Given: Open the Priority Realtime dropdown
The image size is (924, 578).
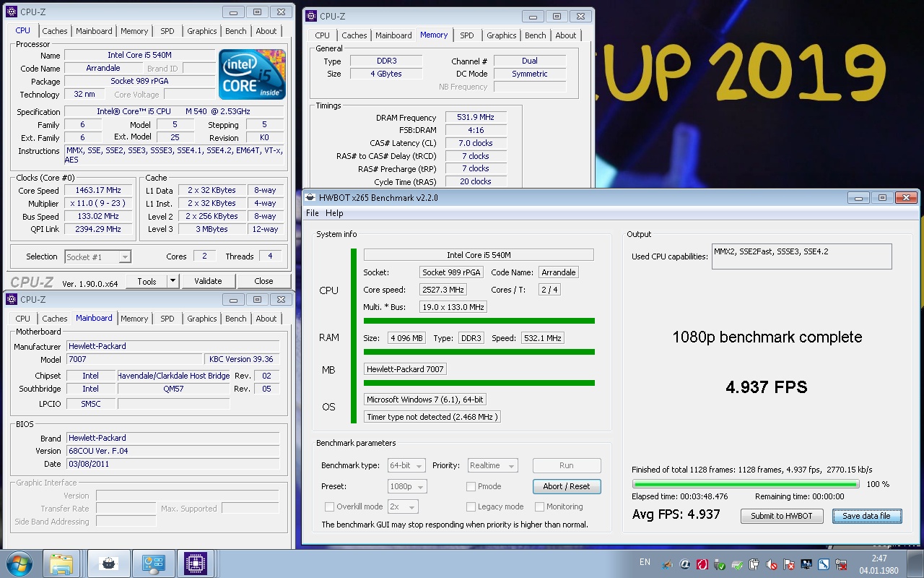Looking at the screenshot, I should 492,466.
